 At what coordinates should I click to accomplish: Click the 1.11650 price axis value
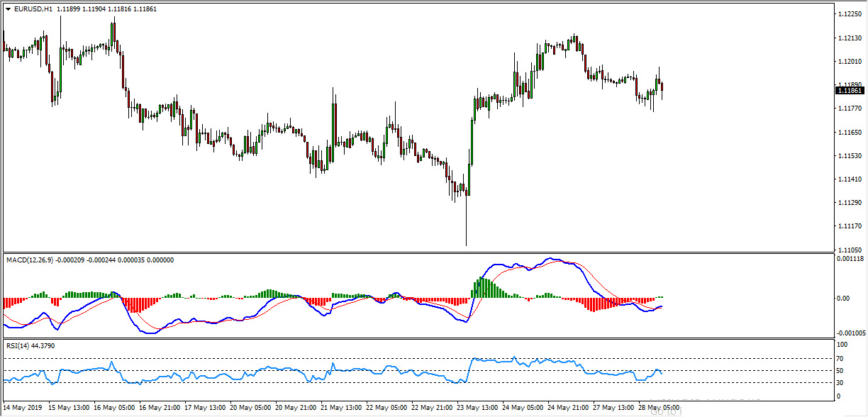point(850,132)
